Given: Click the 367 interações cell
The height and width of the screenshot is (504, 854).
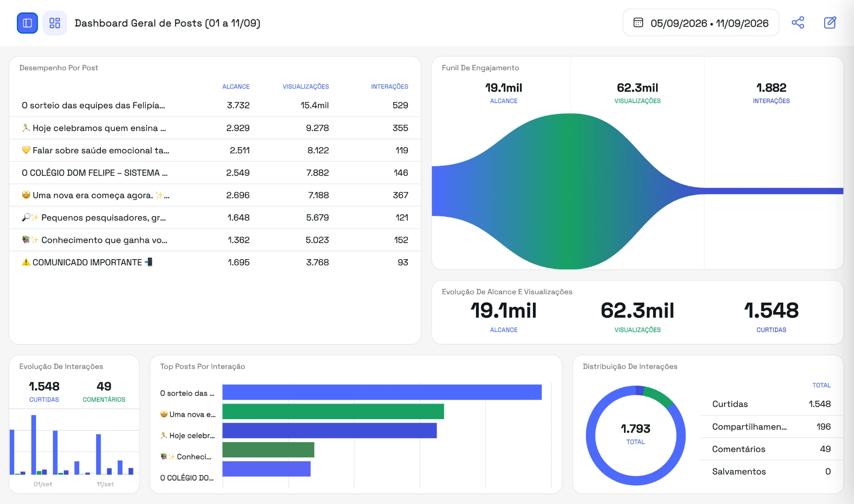Looking at the screenshot, I should (x=400, y=195).
